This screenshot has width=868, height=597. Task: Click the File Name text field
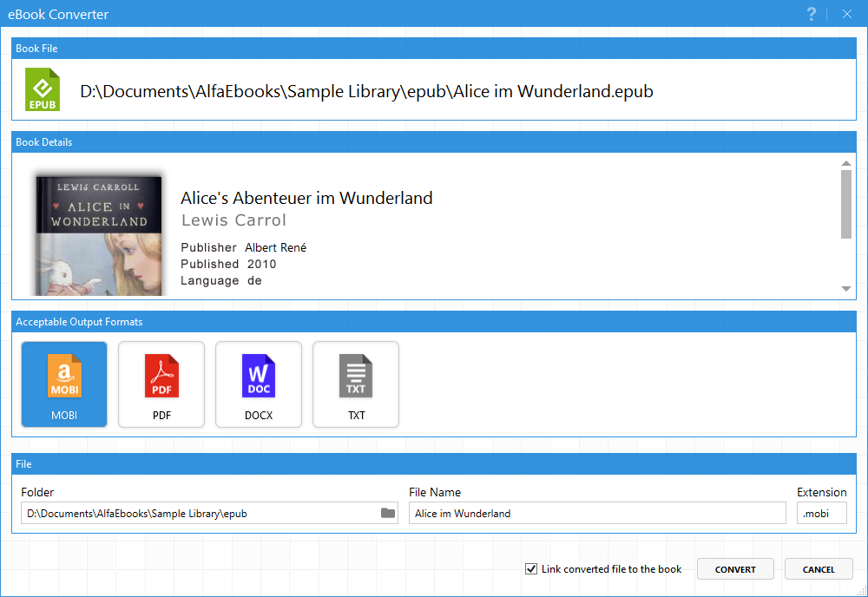(x=597, y=513)
